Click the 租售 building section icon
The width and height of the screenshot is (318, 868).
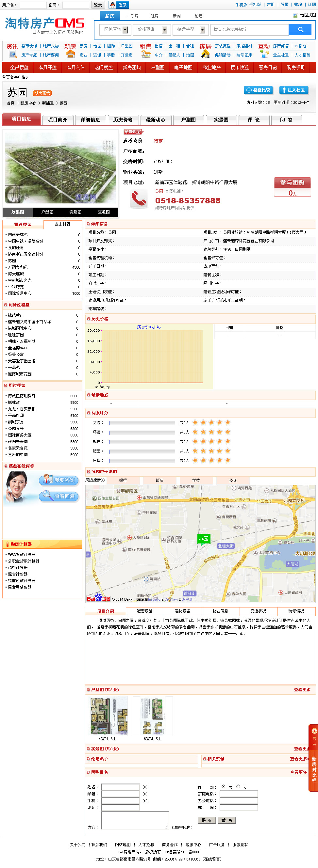pos(145,51)
